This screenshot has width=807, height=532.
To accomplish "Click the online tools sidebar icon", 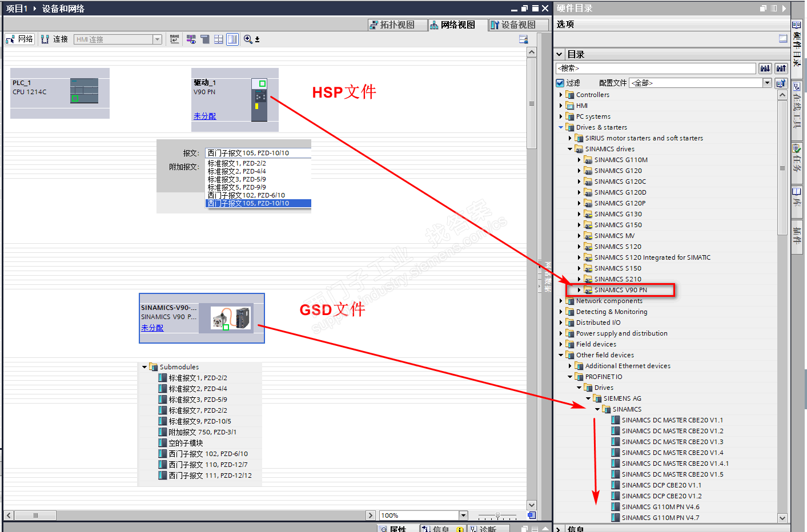I will 796,87.
